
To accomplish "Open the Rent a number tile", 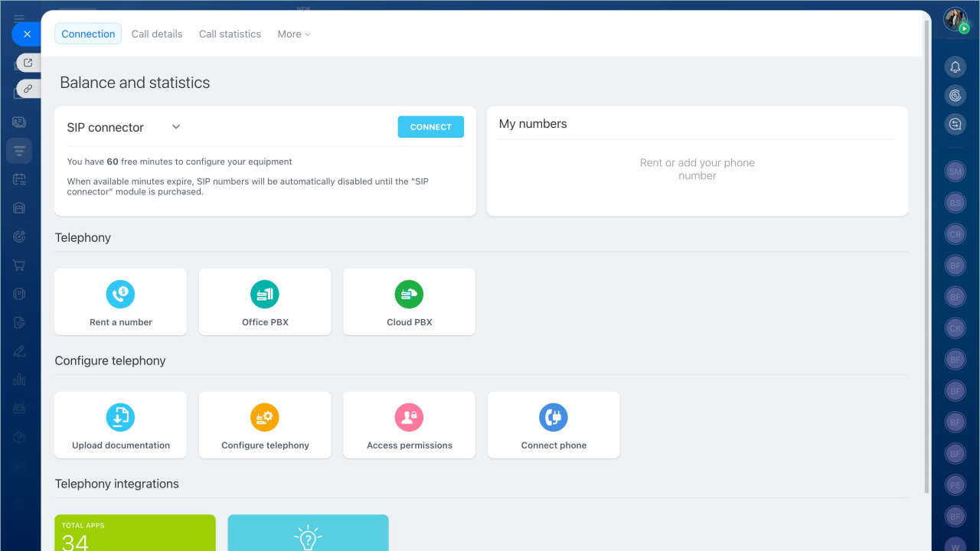I will (x=120, y=302).
